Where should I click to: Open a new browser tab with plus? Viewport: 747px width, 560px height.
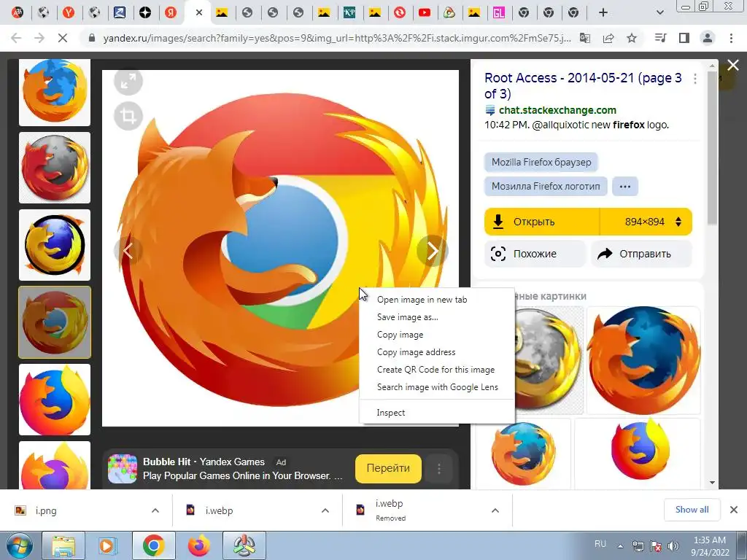603,12
